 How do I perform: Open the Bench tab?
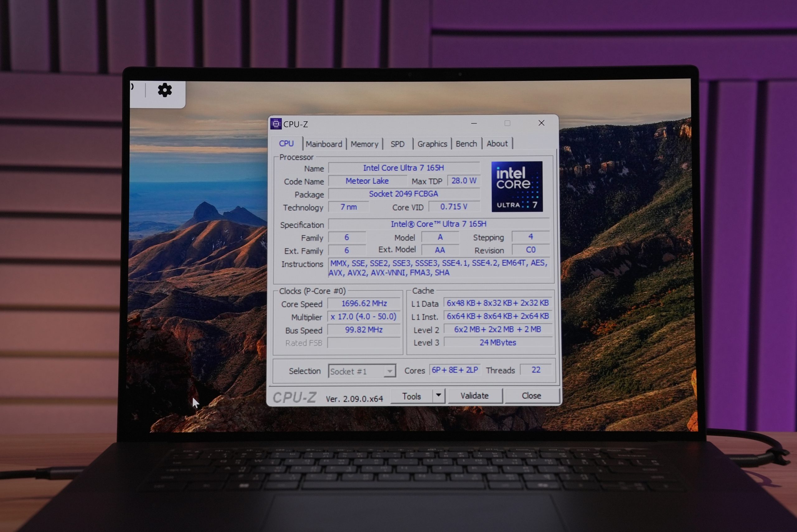click(x=466, y=143)
